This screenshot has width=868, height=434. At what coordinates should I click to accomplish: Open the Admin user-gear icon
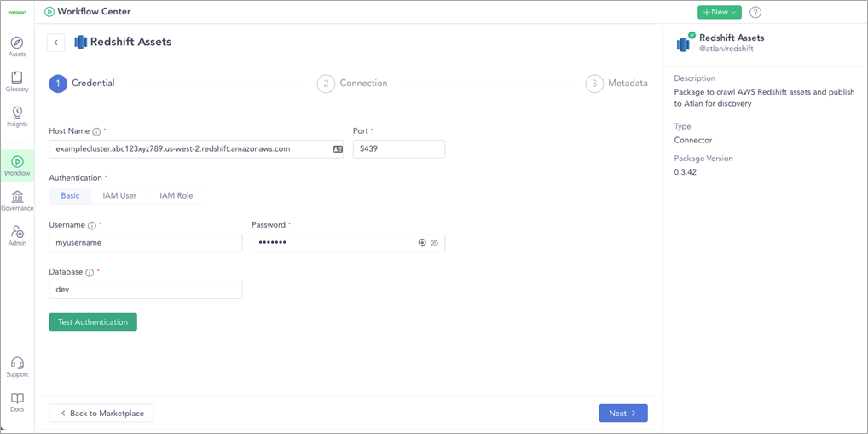pos(17,231)
